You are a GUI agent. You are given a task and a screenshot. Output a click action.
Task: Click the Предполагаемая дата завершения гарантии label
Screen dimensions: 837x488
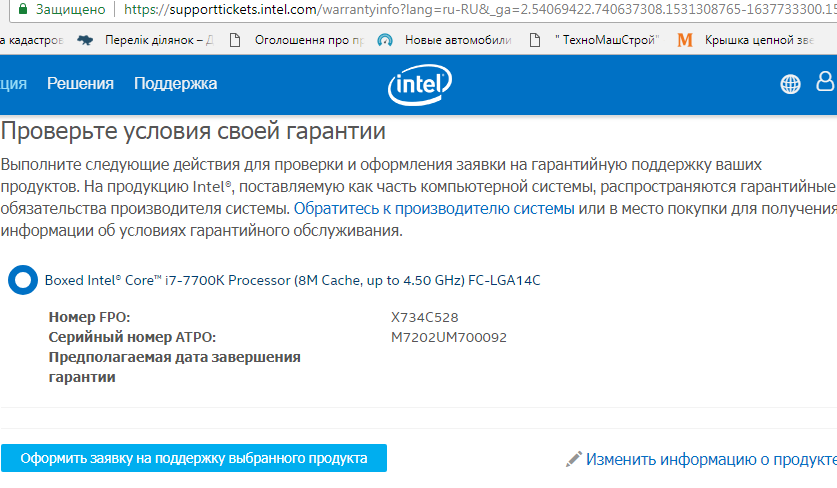point(175,367)
